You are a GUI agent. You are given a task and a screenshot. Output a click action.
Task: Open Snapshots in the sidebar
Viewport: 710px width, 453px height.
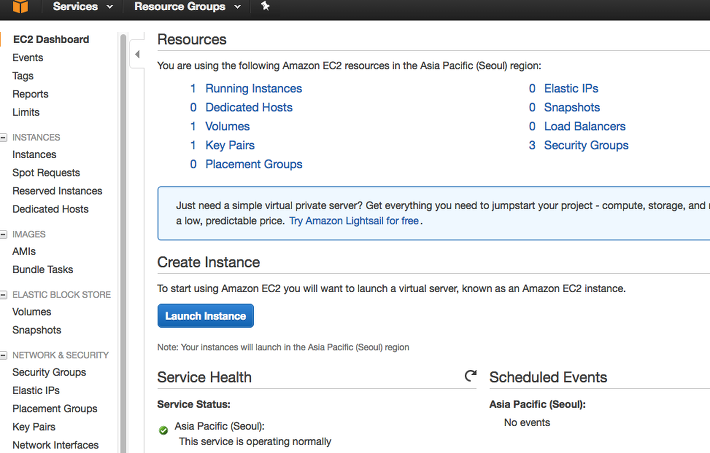pos(37,330)
